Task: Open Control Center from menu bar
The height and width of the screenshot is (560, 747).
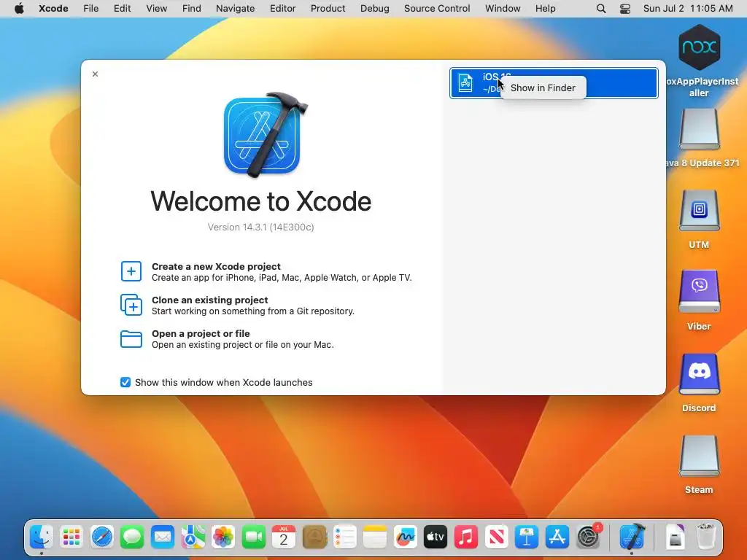Action: [625, 9]
